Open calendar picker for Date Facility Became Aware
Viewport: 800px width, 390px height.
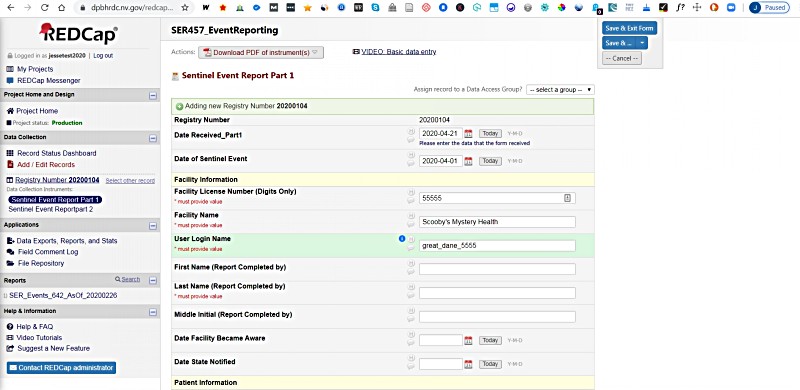[468, 340]
